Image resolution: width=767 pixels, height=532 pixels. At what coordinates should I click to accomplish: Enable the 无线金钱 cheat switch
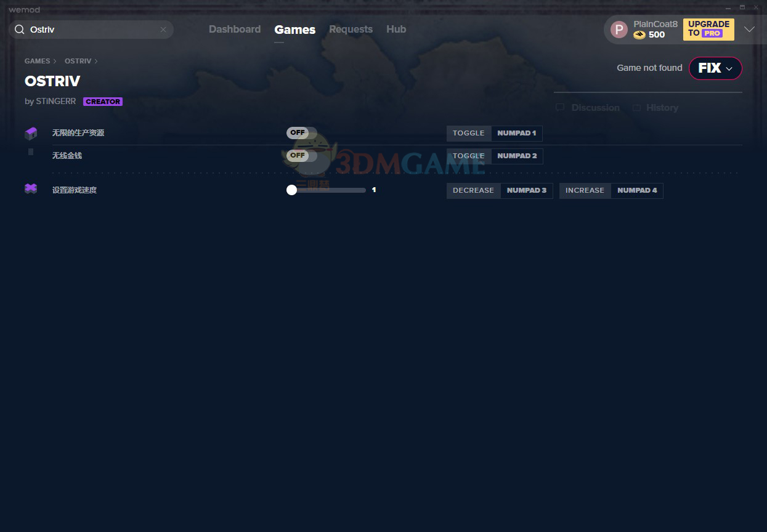click(301, 156)
